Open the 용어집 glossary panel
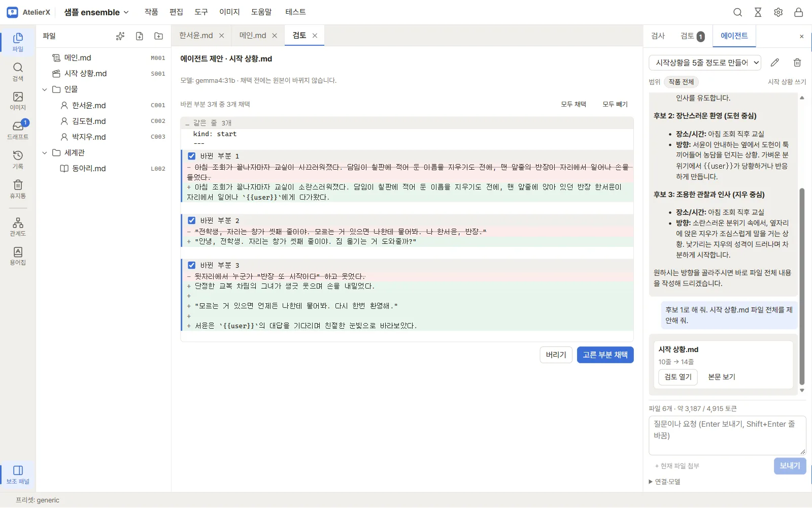Image resolution: width=812 pixels, height=508 pixels. 18,256
